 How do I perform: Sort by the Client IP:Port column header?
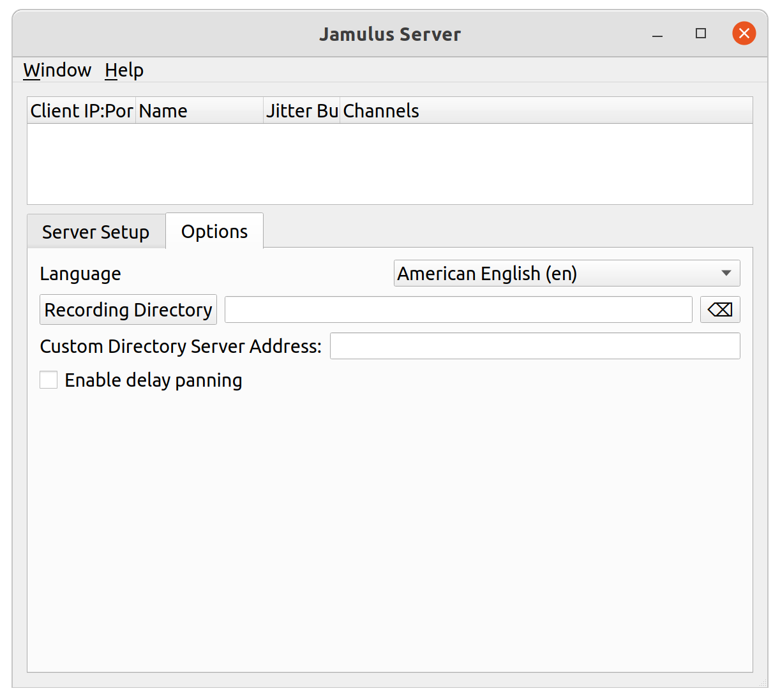82,110
